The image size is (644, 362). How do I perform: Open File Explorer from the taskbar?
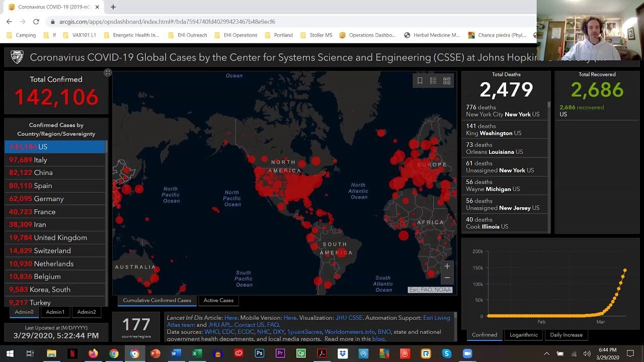click(x=51, y=353)
